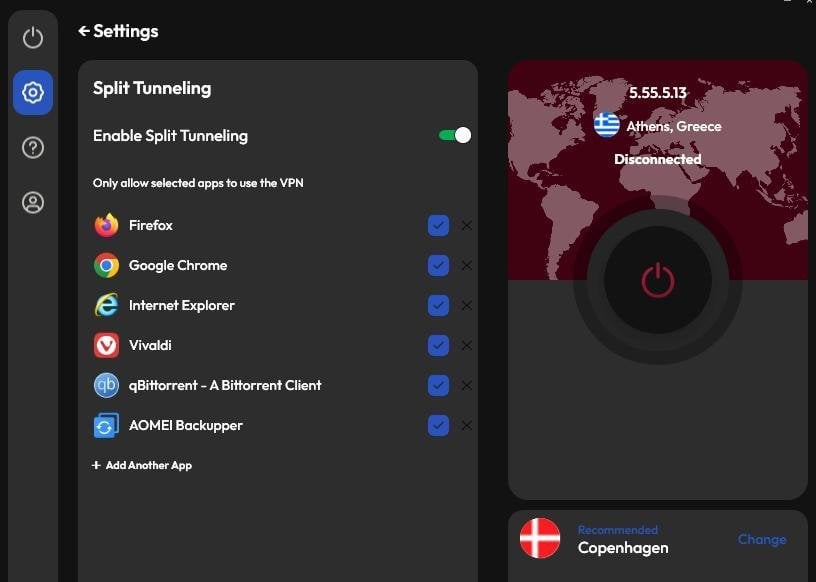The image size is (816, 582).
Task: Remove AOMEI Backupper from the app list
Action: 467,425
